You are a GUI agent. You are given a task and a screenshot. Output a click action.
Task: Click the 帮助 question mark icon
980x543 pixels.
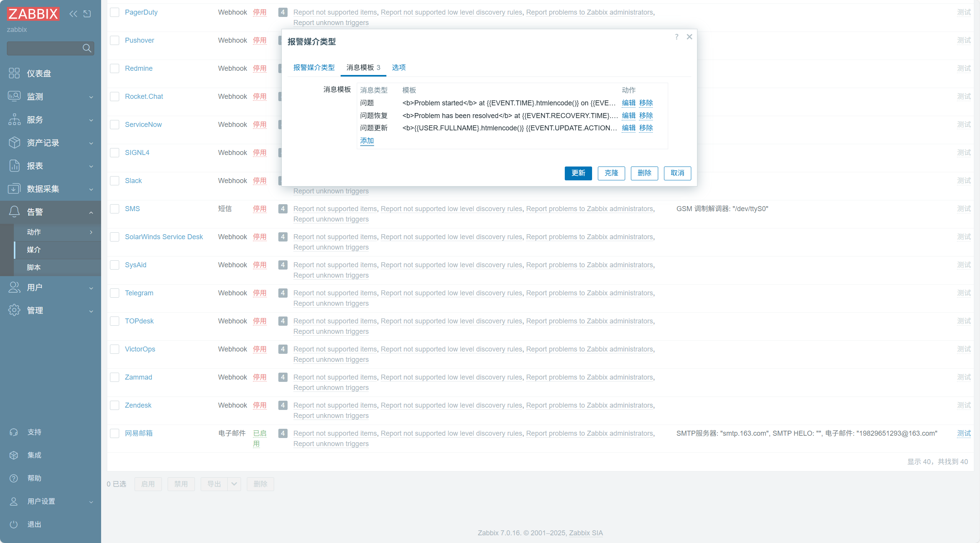coord(14,478)
